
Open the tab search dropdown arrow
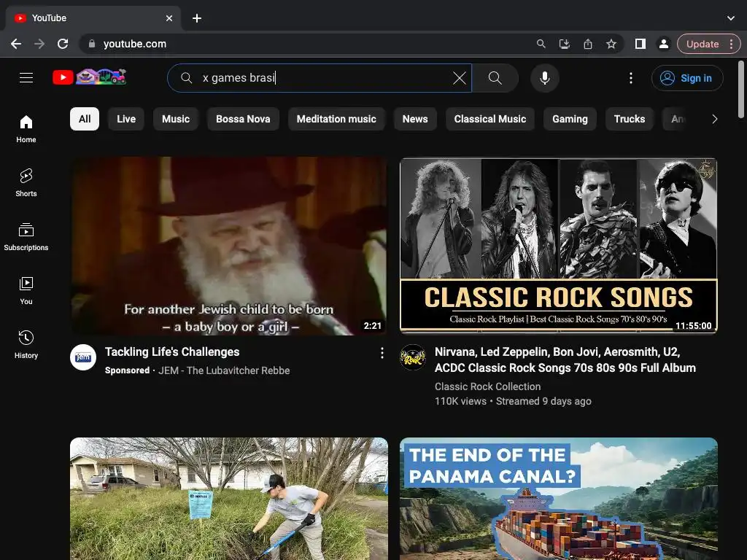click(x=731, y=18)
